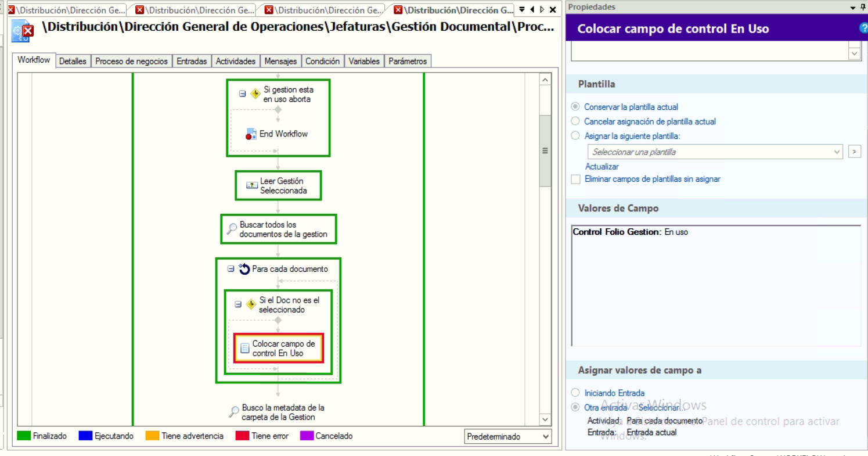Show next document tabs with right arrow
Screen dimensions: 868x456
pyautogui.click(x=542, y=10)
